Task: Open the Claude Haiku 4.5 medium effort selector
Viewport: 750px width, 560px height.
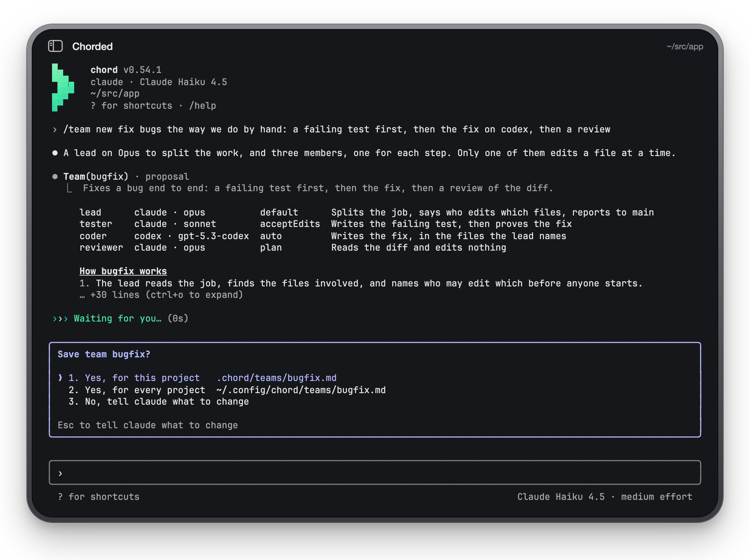Action: pyautogui.click(x=604, y=497)
